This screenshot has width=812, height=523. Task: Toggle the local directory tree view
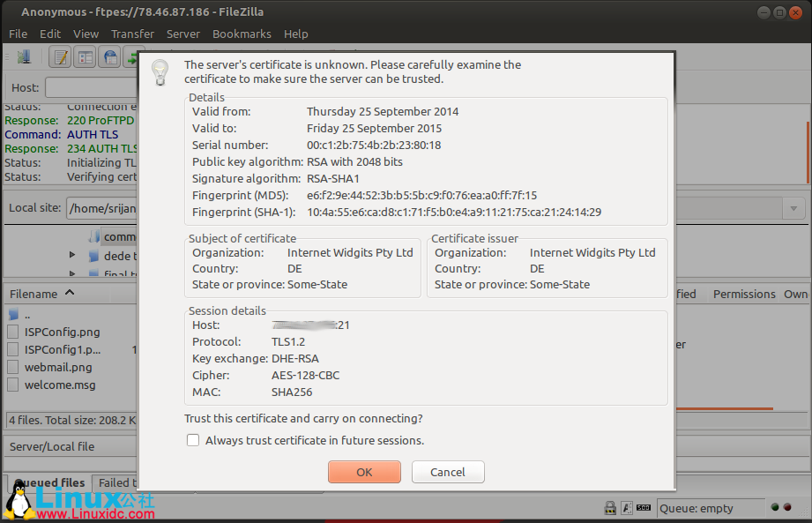(x=84, y=56)
